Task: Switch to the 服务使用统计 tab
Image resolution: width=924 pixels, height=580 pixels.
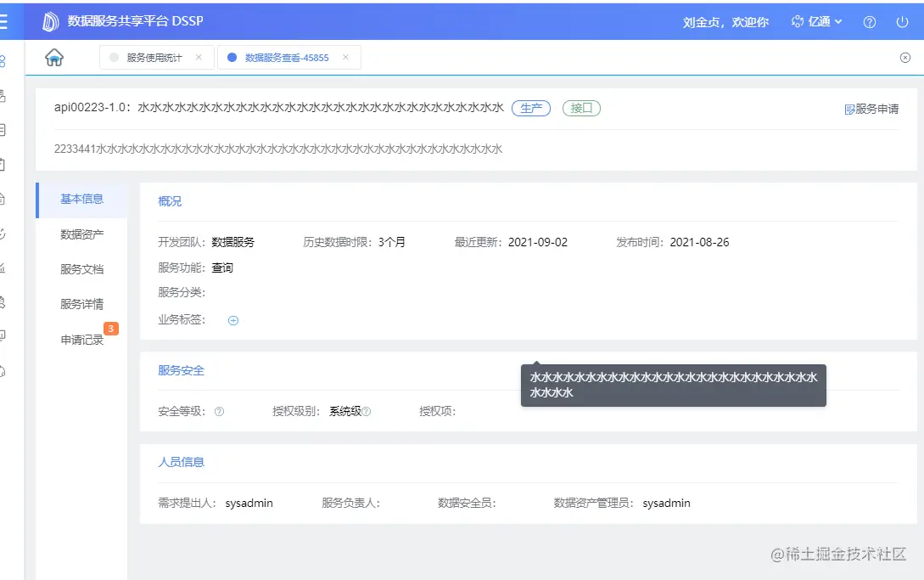Action: (154, 57)
